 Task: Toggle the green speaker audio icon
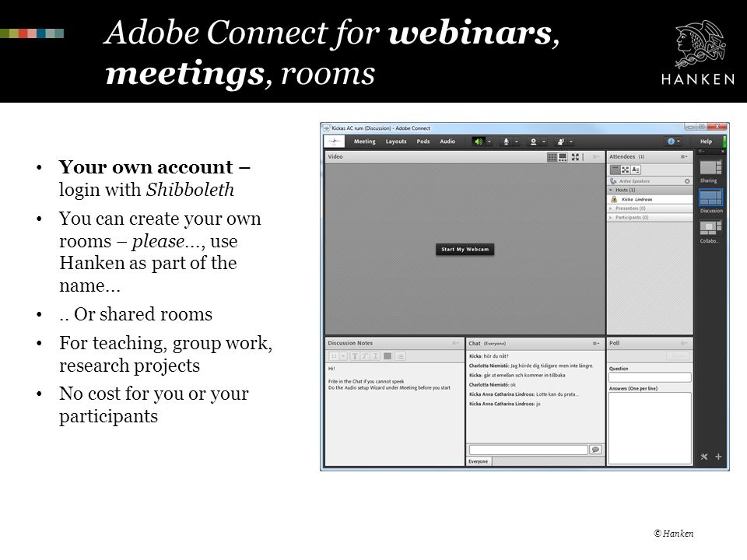[x=479, y=142]
